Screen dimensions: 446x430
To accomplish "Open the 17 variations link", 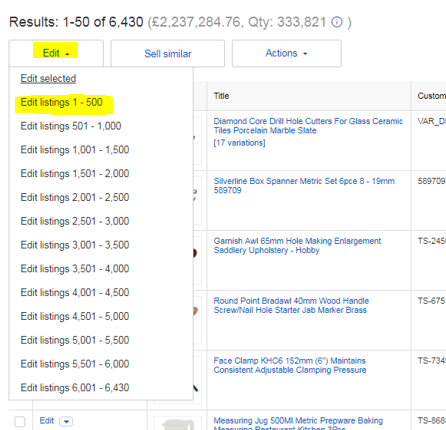I will coord(239,143).
